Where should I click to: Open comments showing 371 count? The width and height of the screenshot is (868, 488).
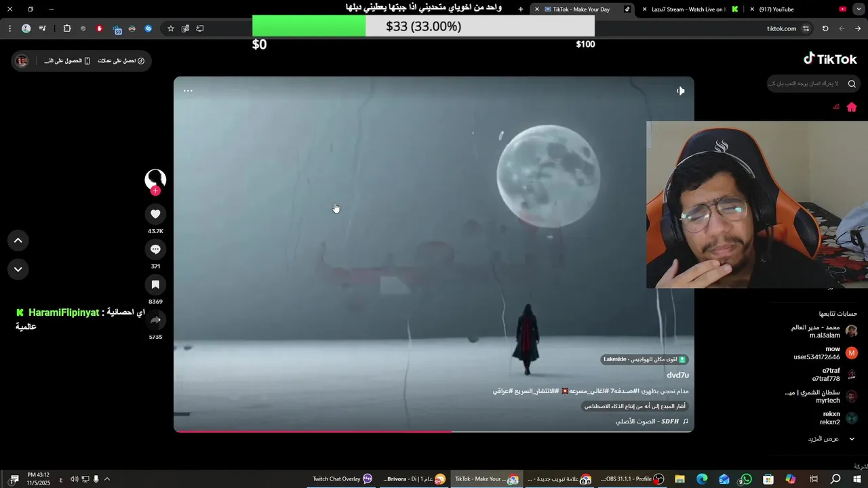pyautogui.click(x=155, y=249)
